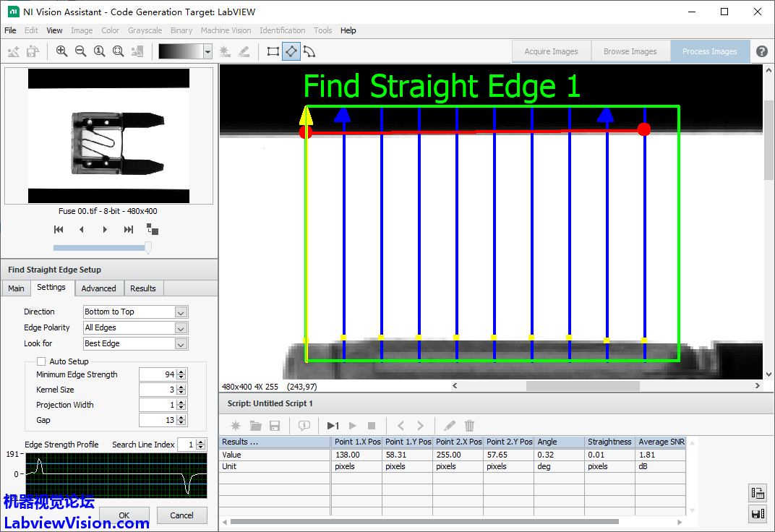Click the image browser slider handle
Screen dimensions: 775x532
tap(148, 247)
